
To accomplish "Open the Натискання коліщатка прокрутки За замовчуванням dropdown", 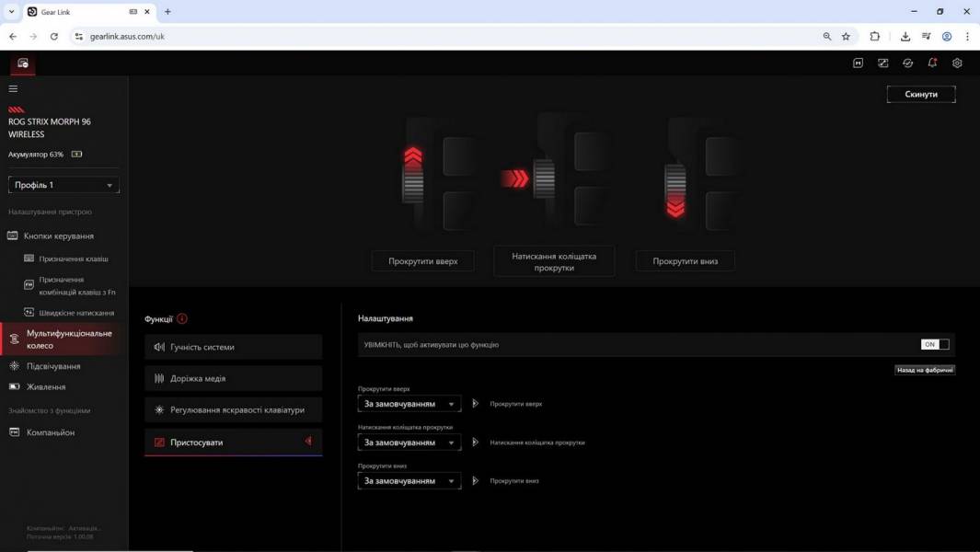I will (409, 443).
